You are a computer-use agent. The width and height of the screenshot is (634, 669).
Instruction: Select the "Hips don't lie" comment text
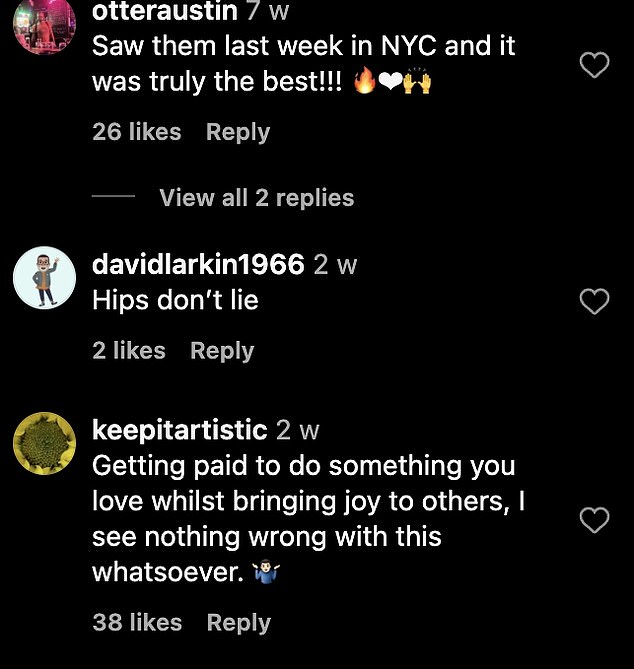175,300
